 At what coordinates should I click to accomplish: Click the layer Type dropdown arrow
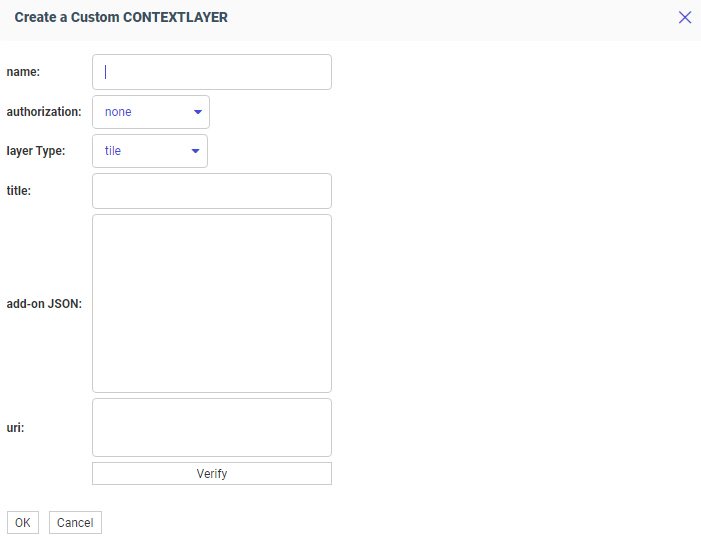point(196,151)
